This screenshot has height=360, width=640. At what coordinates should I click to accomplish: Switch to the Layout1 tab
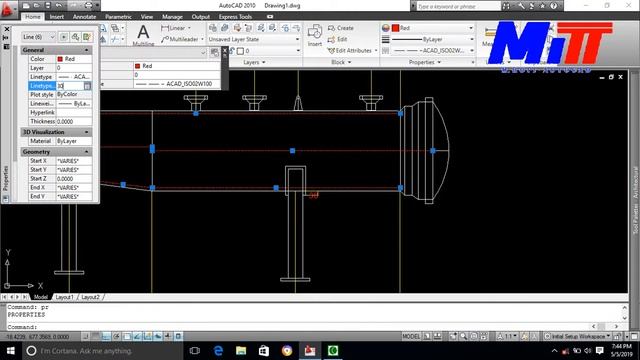(64, 297)
